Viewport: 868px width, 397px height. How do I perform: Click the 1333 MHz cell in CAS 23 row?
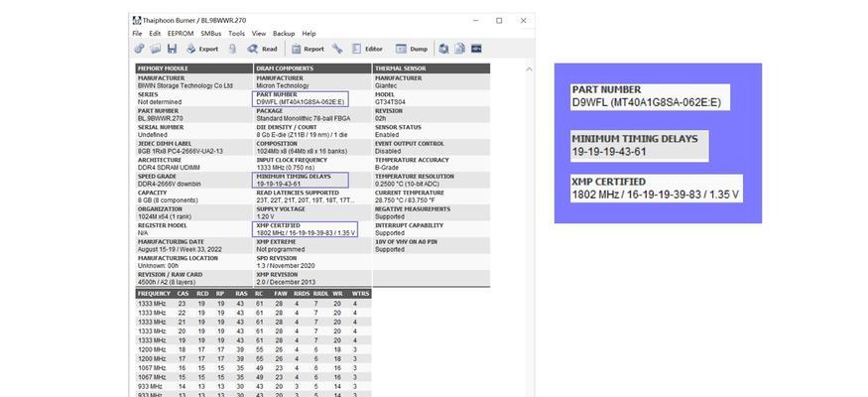[152, 304]
